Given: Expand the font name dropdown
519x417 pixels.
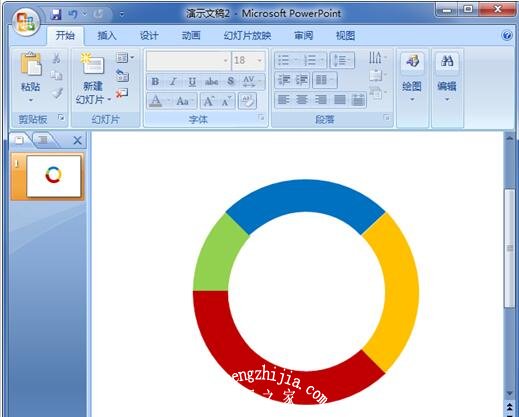Looking at the screenshot, I should coord(226,61).
